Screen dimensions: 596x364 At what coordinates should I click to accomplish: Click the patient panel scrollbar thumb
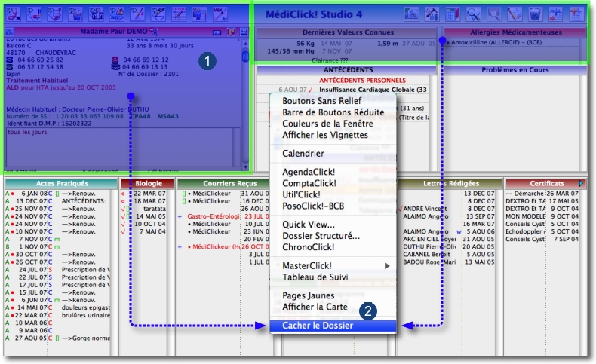click(x=245, y=57)
